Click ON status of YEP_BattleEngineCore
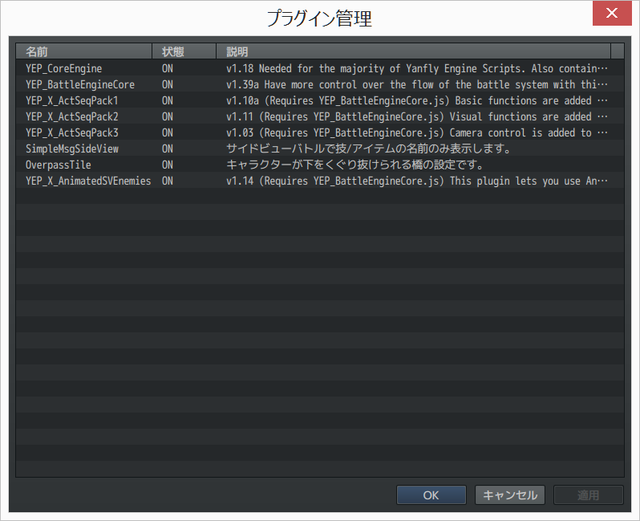This screenshot has height=521, width=640. coord(167,85)
